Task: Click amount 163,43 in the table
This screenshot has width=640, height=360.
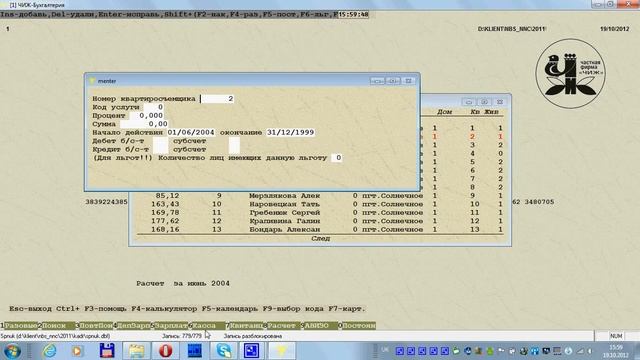Action: [x=165, y=204]
